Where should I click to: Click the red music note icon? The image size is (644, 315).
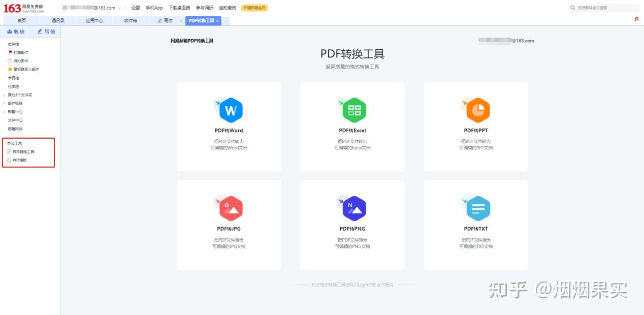tap(636, 19)
